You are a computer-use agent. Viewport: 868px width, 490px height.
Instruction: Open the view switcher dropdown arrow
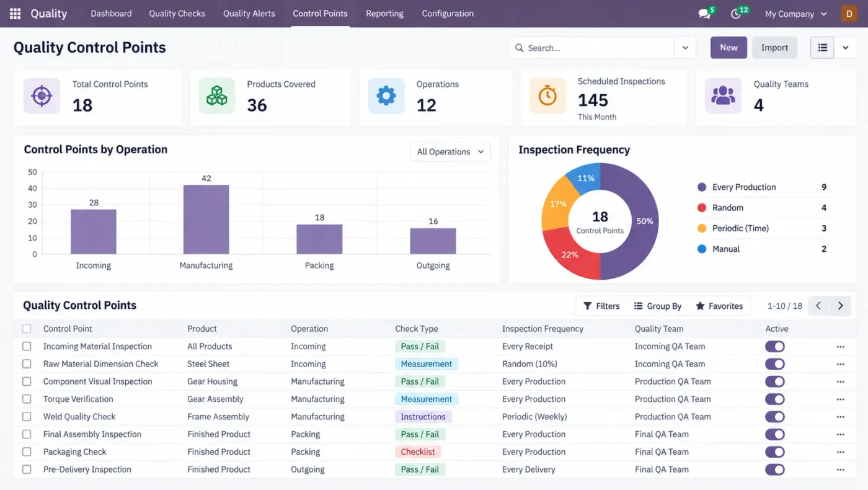[x=846, y=48]
